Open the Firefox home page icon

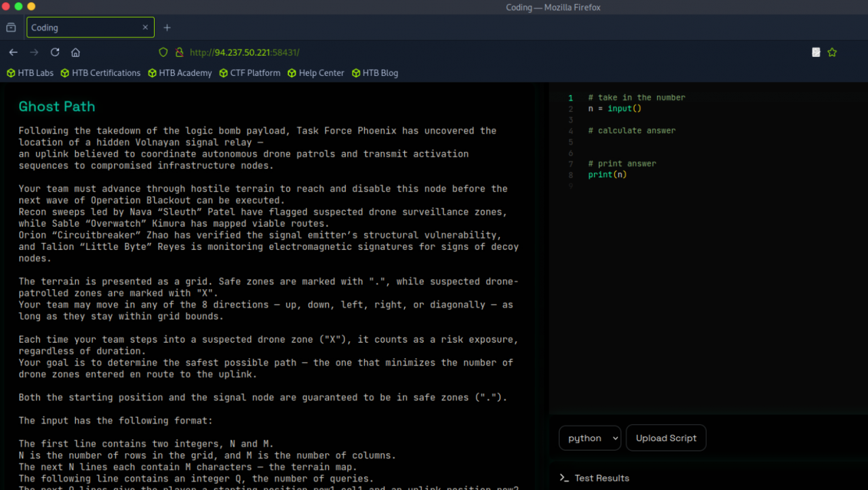click(75, 52)
